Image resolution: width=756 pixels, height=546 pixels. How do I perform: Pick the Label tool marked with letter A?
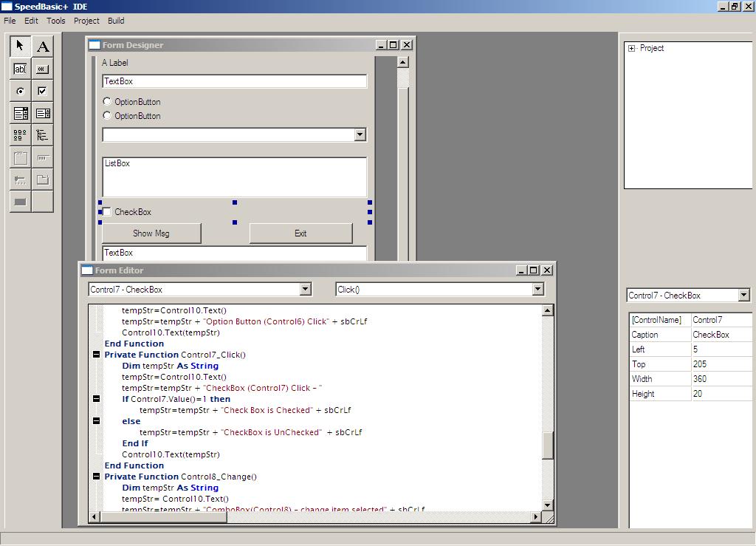[42, 47]
